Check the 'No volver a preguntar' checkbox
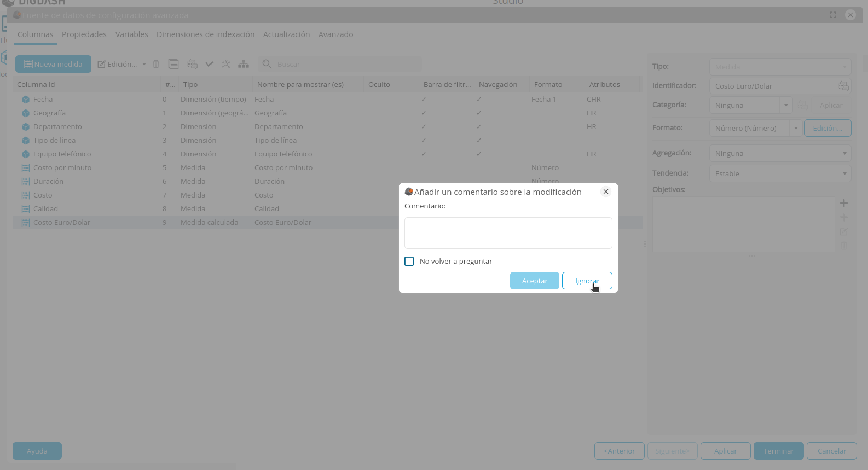868x470 pixels. click(409, 261)
